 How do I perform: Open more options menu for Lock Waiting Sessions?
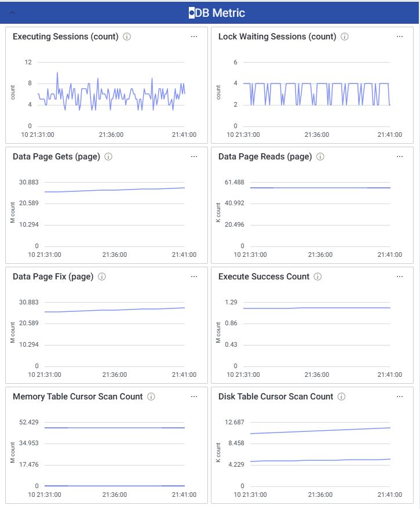pos(400,37)
